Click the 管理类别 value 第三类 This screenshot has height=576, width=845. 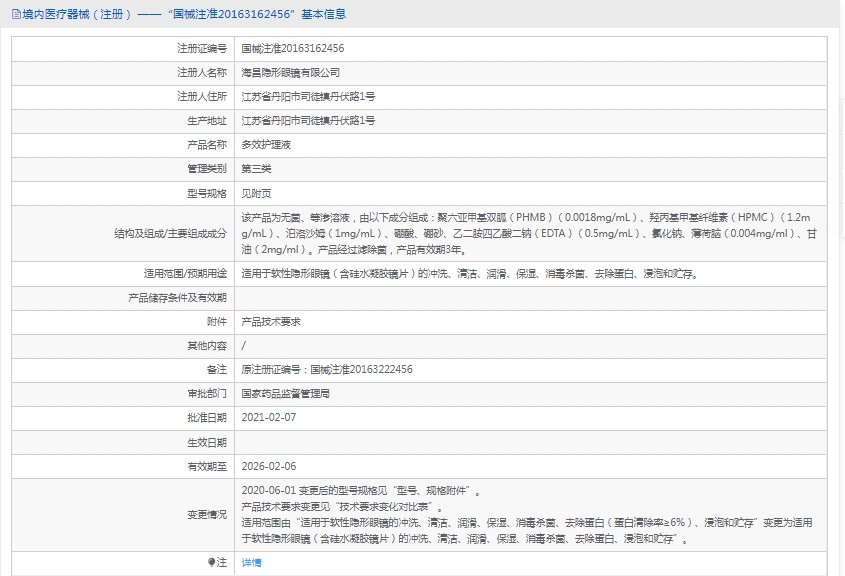[256, 168]
